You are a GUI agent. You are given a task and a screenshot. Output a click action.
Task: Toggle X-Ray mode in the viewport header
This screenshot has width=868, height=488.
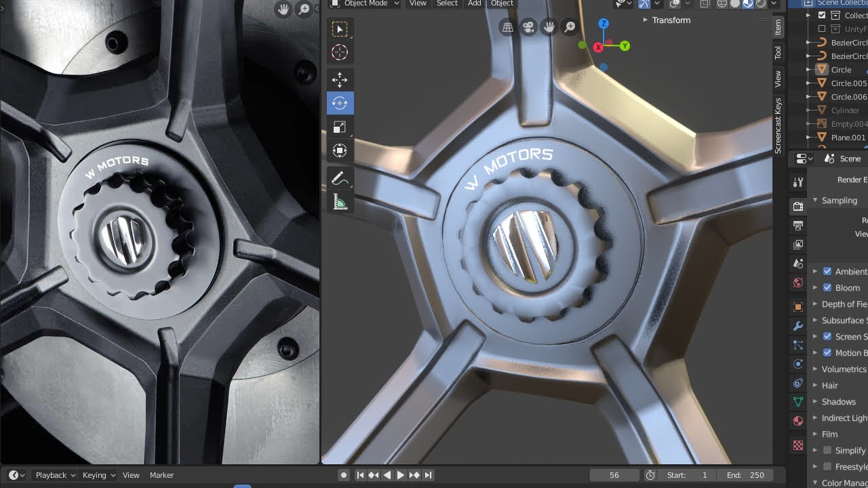pos(705,3)
